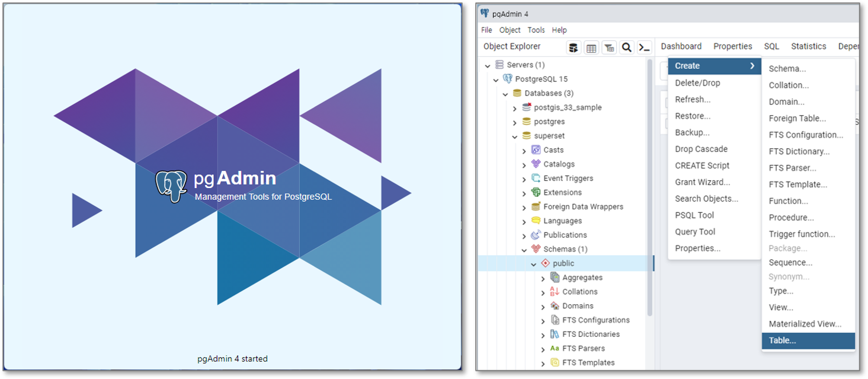
Task: Open the Tools menu
Action: pos(536,30)
